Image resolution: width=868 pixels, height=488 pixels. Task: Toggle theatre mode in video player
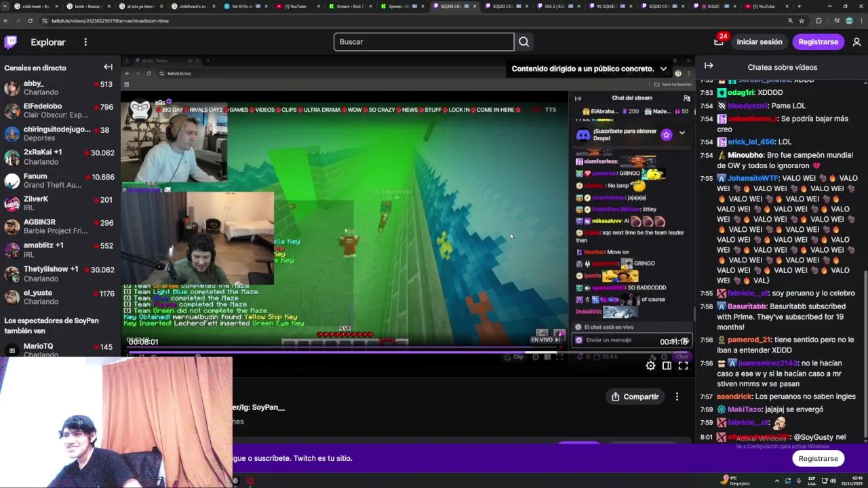point(667,366)
